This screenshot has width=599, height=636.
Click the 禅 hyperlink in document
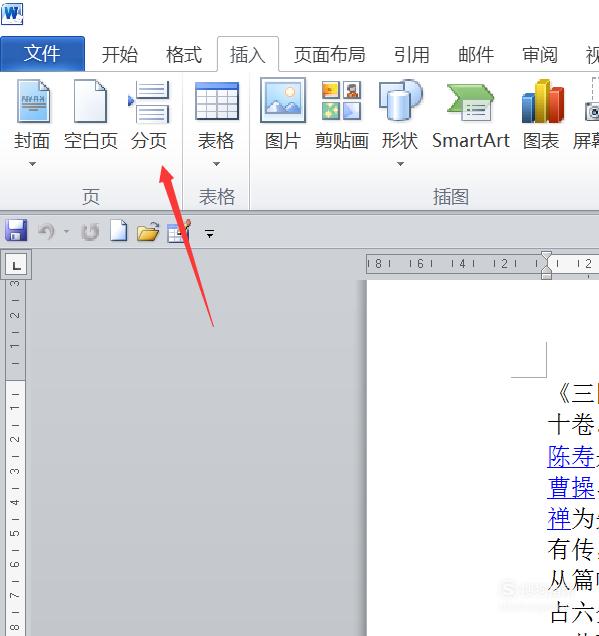click(559, 519)
